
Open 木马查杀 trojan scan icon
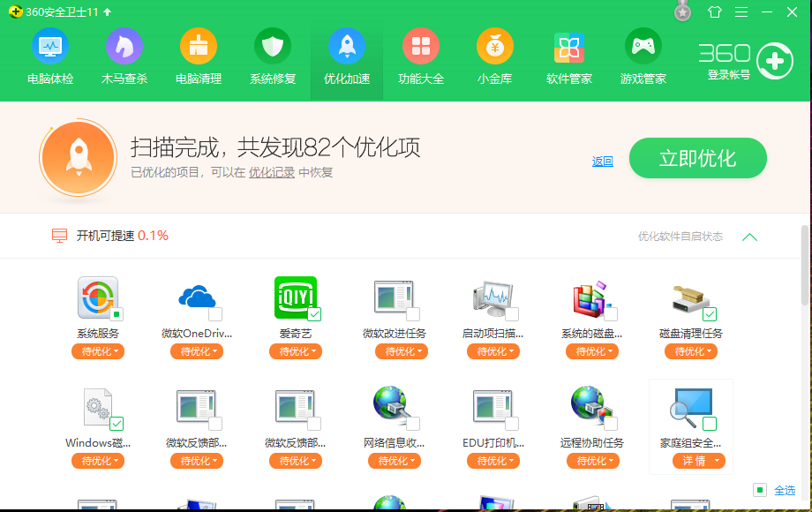(124, 46)
